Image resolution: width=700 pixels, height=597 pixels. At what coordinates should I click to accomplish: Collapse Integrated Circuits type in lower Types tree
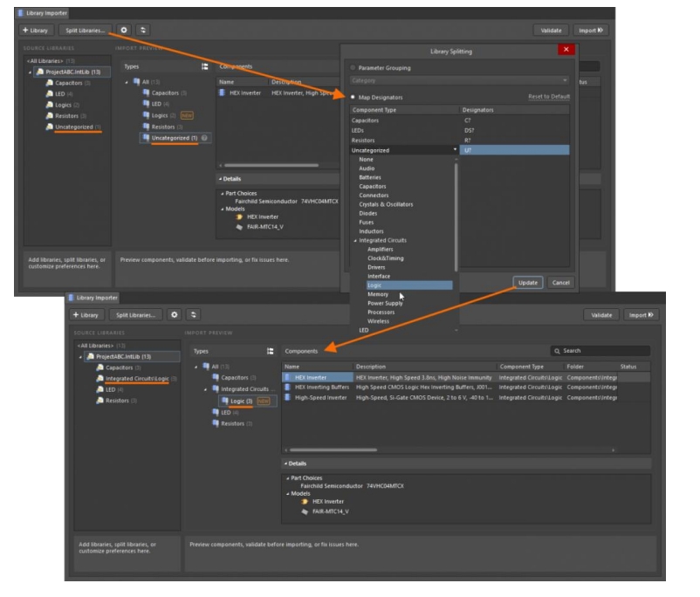[205, 389]
